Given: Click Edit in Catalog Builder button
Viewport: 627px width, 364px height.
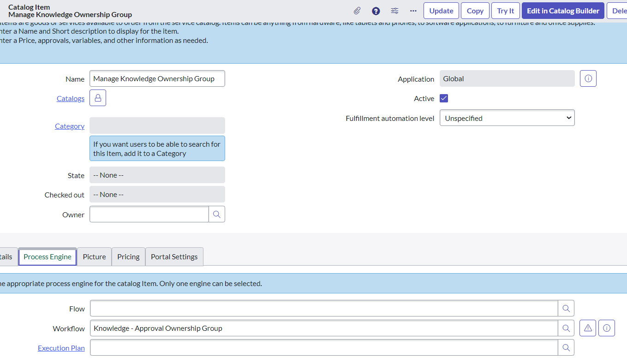Looking at the screenshot, I should [x=563, y=11].
